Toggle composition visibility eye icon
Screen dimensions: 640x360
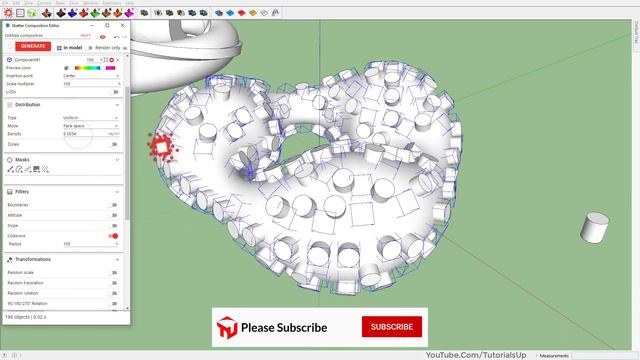[103, 37]
